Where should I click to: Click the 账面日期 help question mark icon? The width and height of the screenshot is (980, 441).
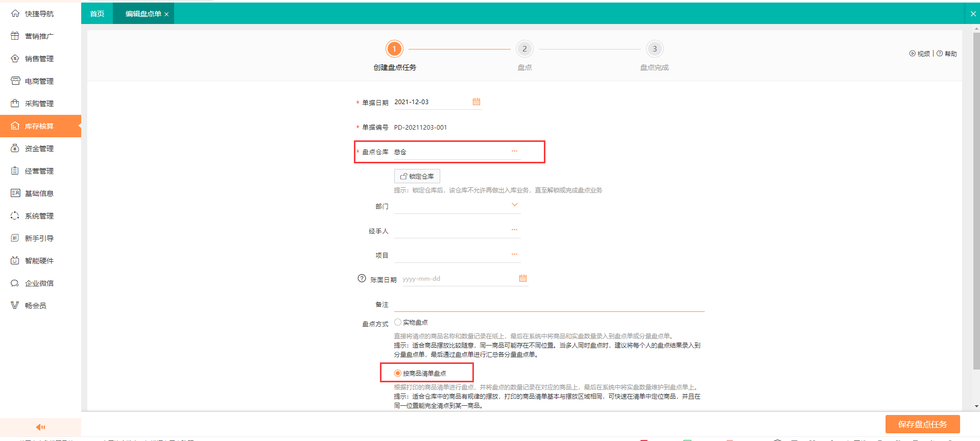coord(362,278)
